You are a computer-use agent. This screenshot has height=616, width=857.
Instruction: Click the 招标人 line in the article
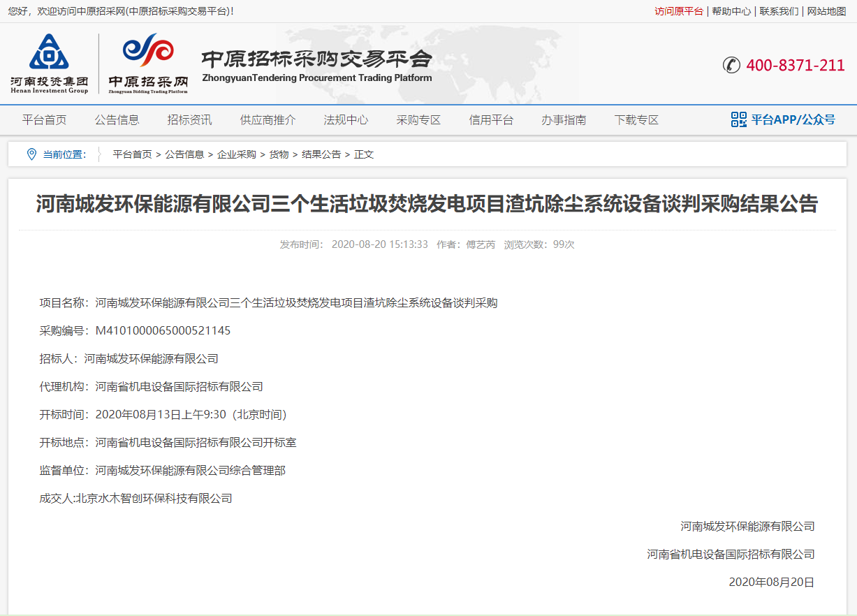129,359
